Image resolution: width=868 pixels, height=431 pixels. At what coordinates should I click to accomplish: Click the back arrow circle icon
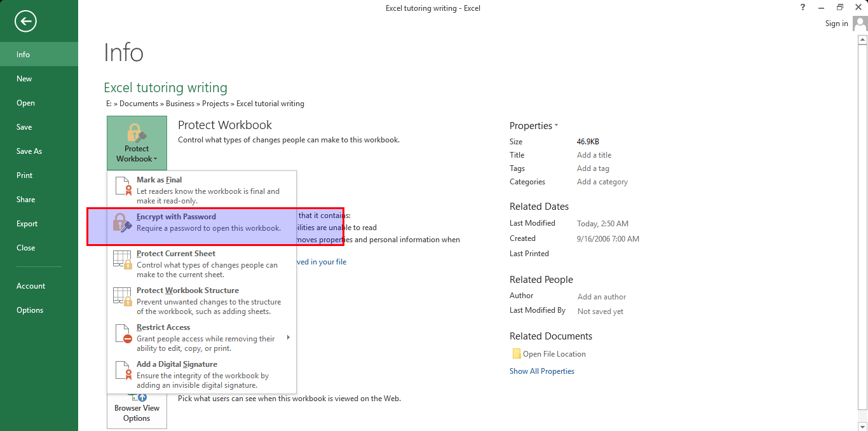tap(25, 22)
